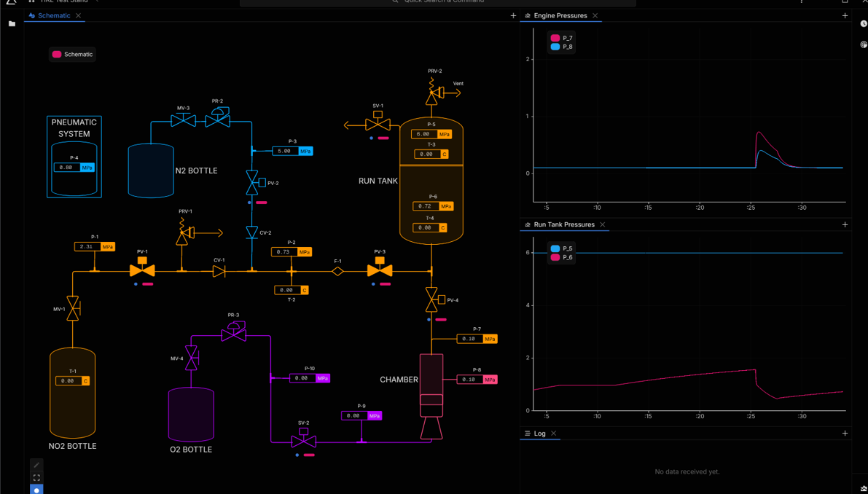The width and height of the screenshot is (868, 494).
Task: Switch to the Schematic tab
Action: pyautogui.click(x=54, y=15)
